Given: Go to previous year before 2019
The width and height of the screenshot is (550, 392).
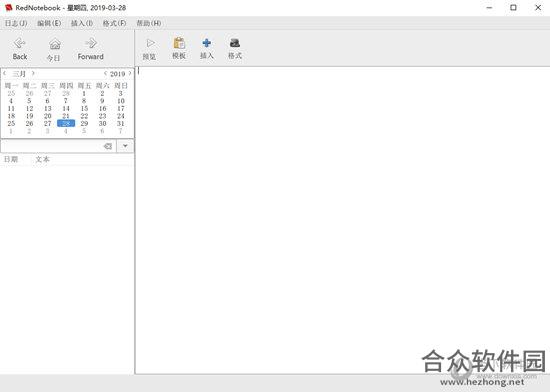Looking at the screenshot, I should pyautogui.click(x=105, y=73).
